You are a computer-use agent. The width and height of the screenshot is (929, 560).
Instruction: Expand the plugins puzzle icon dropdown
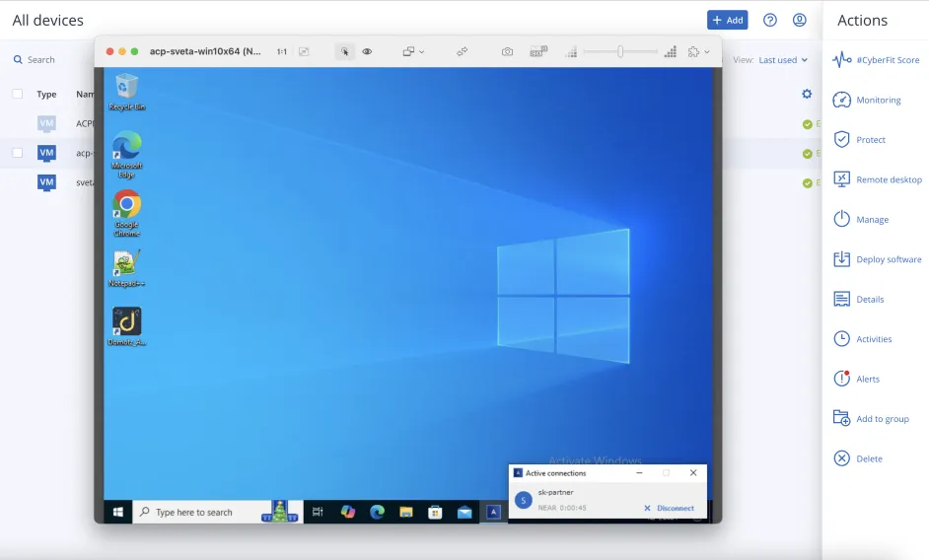tap(699, 51)
